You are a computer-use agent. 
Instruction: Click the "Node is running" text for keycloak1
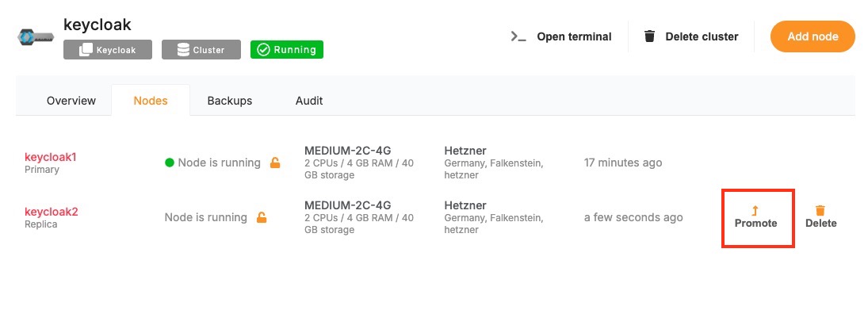point(220,163)
